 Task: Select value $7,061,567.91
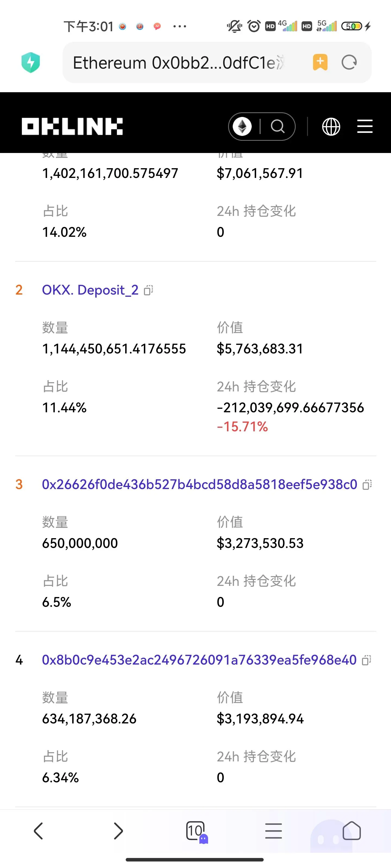point(260,173)
